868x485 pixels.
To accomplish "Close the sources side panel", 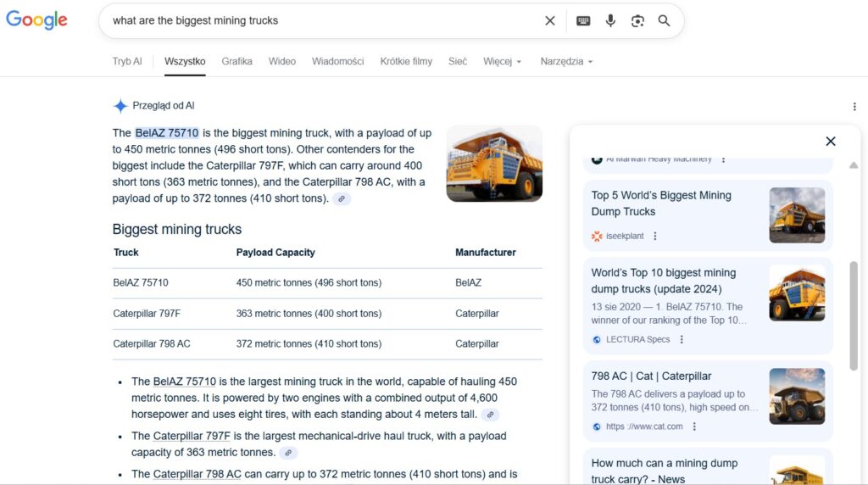I will [830, 142].
